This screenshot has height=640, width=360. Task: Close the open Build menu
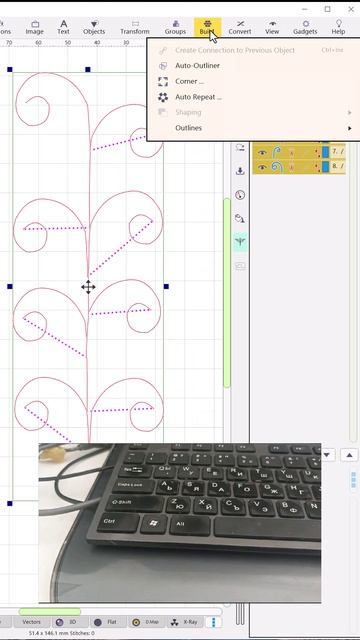pos(207,27)
